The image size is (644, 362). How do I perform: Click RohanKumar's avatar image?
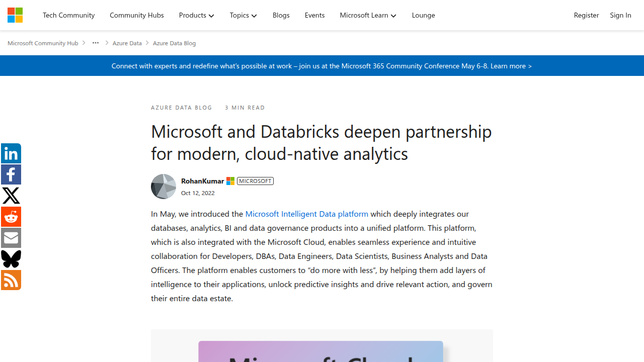pyautogui.click(x=164, y=187)
